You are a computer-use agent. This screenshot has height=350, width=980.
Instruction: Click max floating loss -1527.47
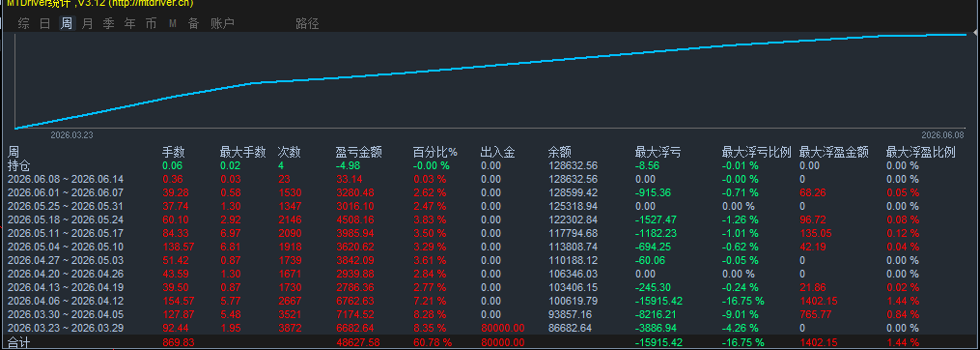pyautogui.click(x=656, y=219)
